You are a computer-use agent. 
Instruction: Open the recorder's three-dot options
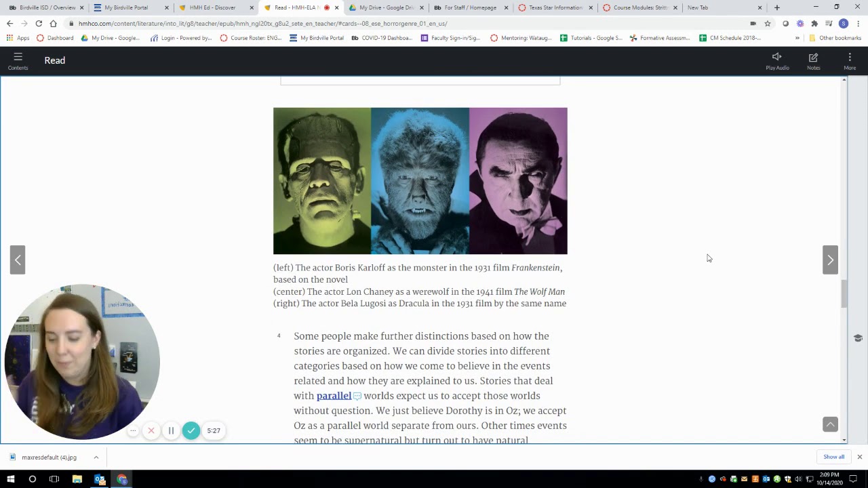pos(133,430)
